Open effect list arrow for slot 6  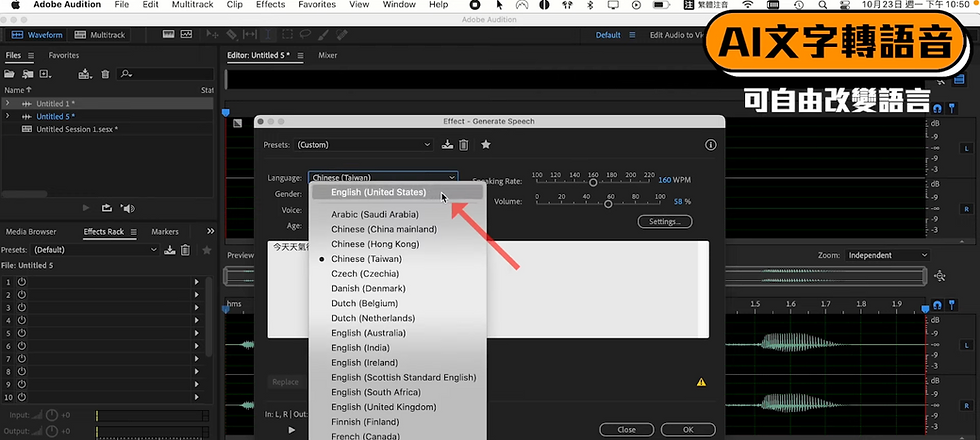[196, 346]
